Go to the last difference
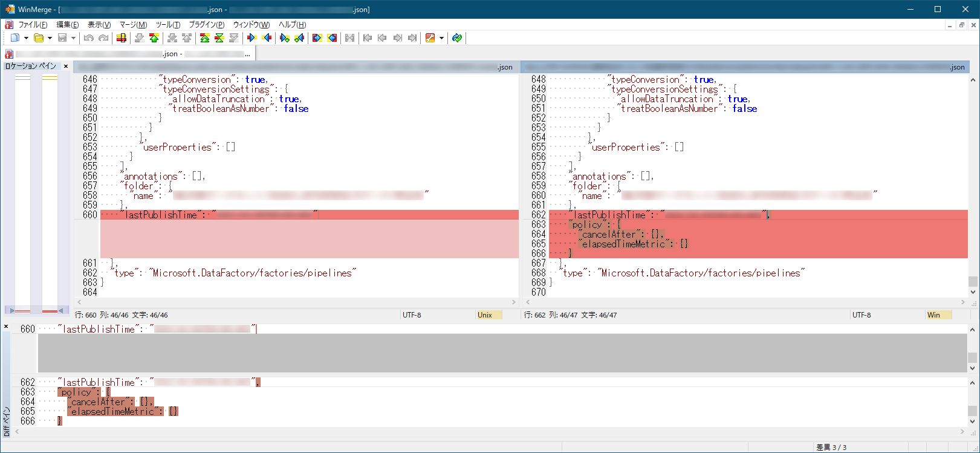Viewport: 980px width, 453px height. (x=234, y=38)
